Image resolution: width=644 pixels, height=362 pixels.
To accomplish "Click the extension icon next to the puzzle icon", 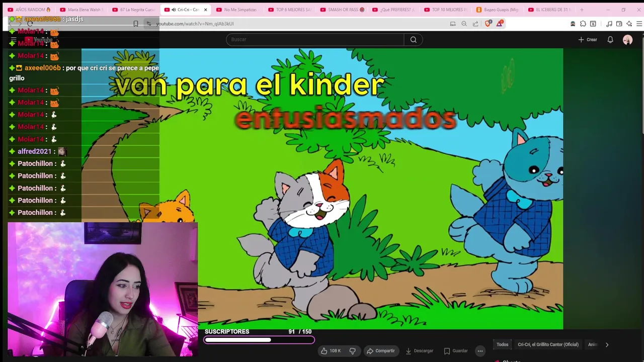I will point(593,24).
